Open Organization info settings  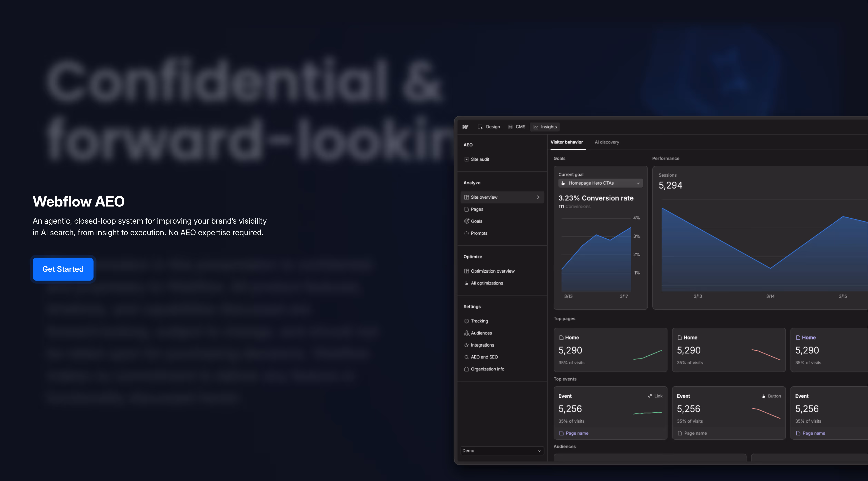point(487,369)
